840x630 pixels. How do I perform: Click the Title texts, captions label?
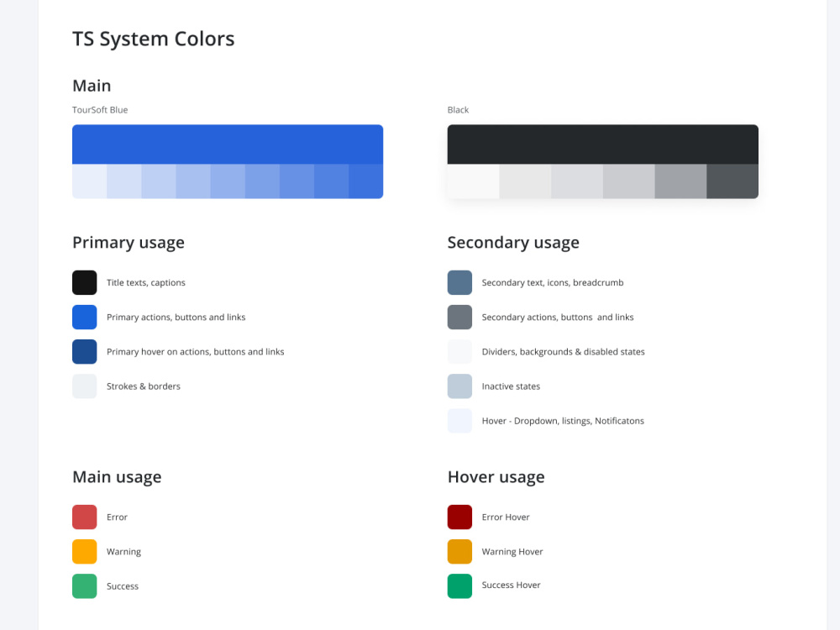[145, 283]
